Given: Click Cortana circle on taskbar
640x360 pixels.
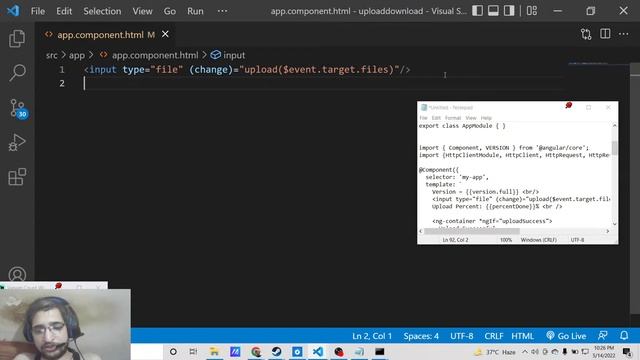Looking at the screenshot, I should click(x=173, y=351).
